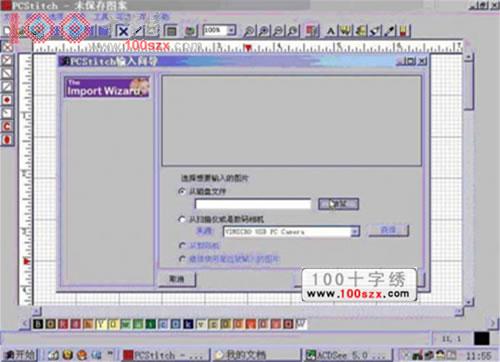Toggle the grid display icon
500x362 pixels.
click(171, 31)
